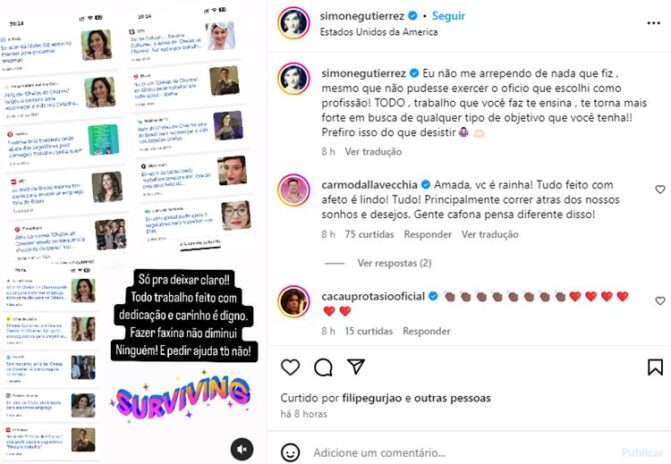Viewport: 671px width, 464px height.
Task: Open cacauprotasiooficial's profile avatar
Action: 294,302
